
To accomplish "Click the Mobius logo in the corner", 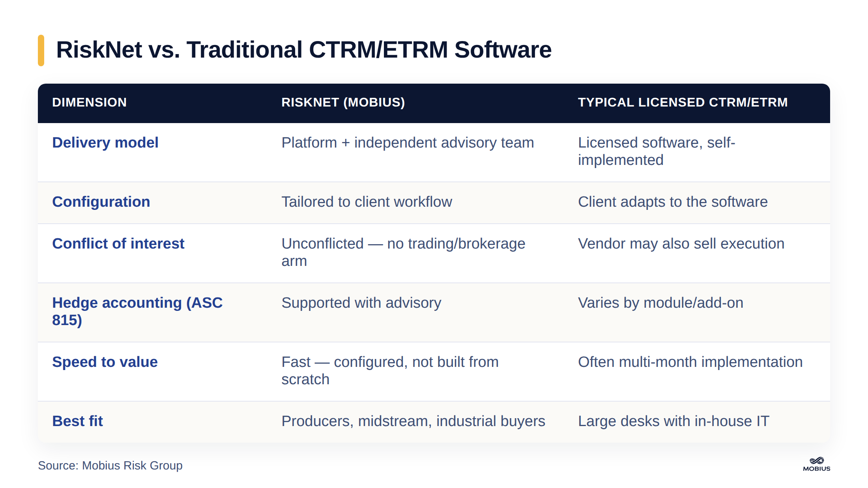I will pyautogui.click(x=816, y=464).
